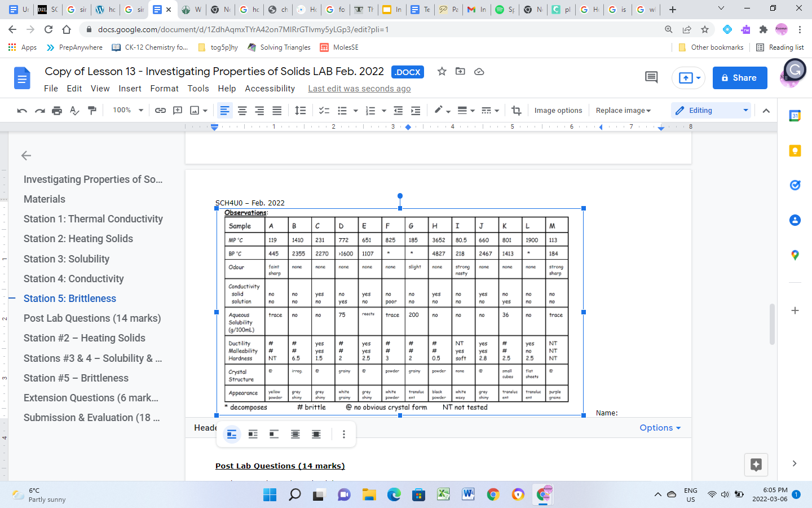
Task: Click the Line spacing icon
Action: (301, 111)
